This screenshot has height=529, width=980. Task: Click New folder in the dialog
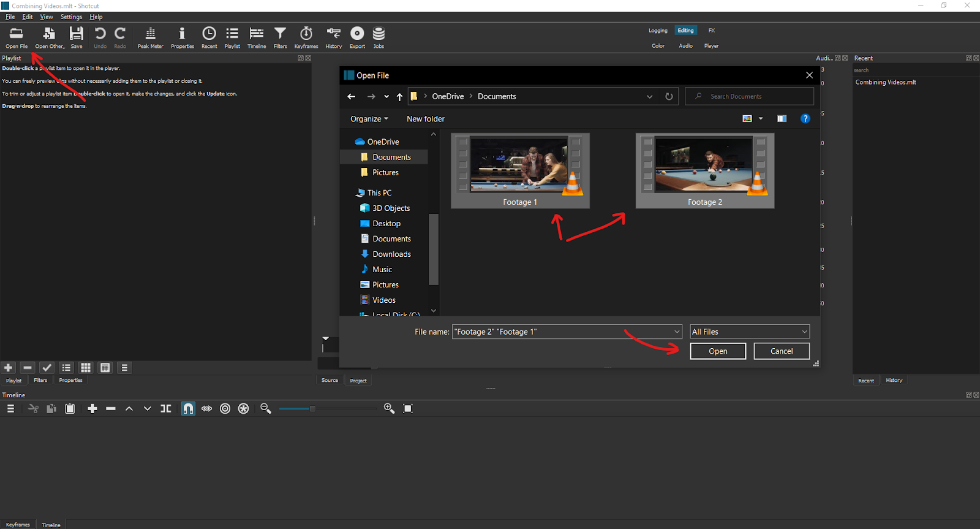[426, 119]
